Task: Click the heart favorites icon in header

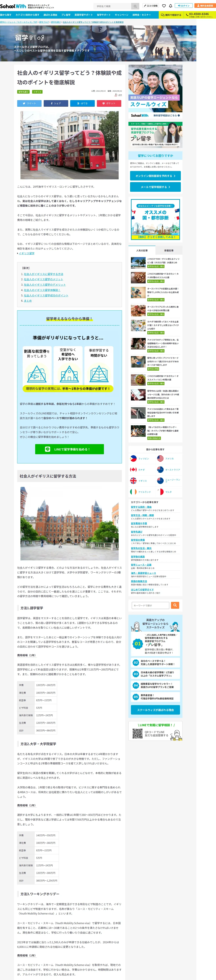Action: pyautogui.click(x=164, y=6)
